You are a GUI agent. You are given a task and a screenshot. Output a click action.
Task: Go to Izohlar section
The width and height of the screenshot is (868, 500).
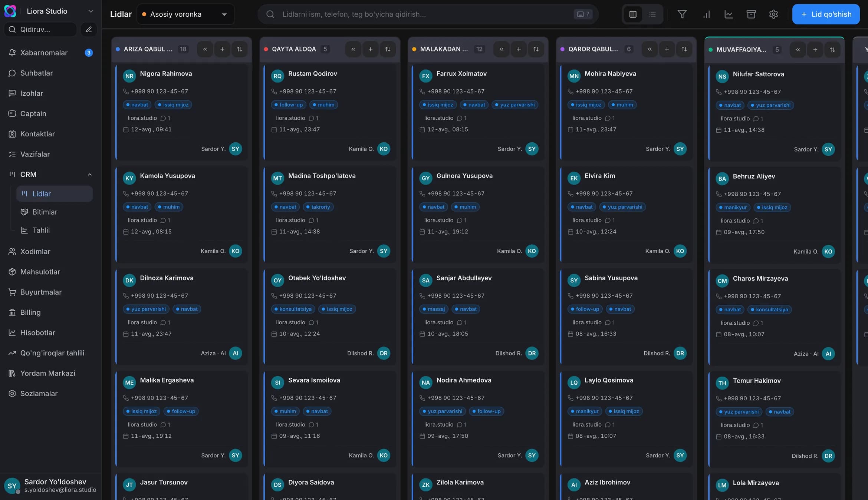point(50,93)
